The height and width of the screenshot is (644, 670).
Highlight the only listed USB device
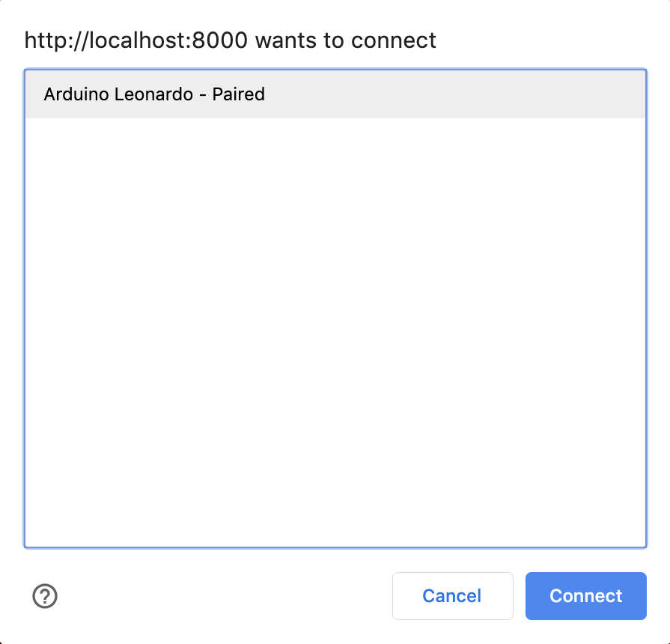(x=335, y=94)
